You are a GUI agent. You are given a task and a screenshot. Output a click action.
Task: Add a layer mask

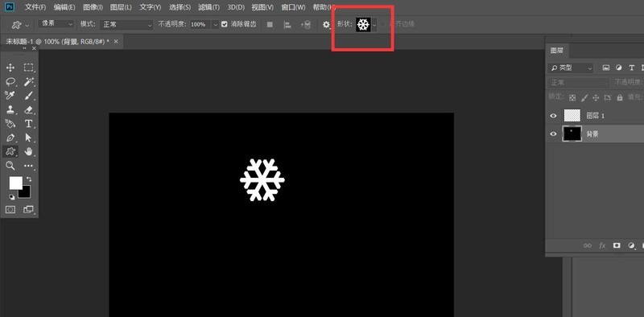click(x=617, y=245)
